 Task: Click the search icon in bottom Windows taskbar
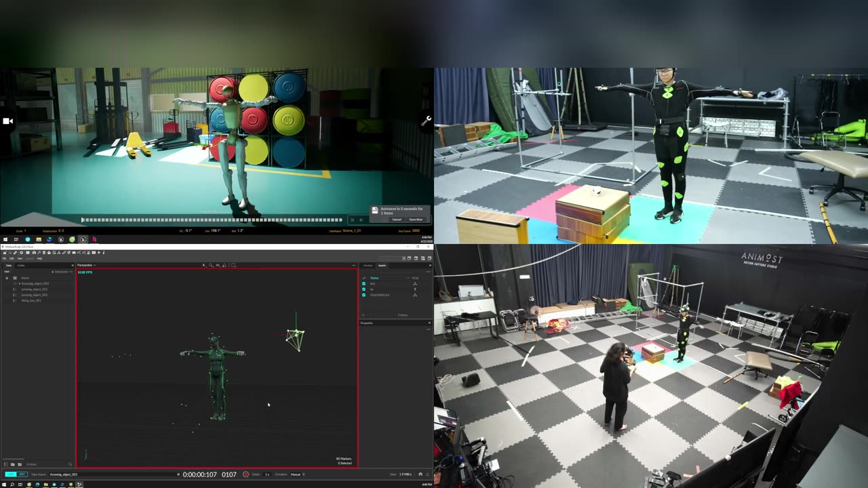tap(12, 484)
